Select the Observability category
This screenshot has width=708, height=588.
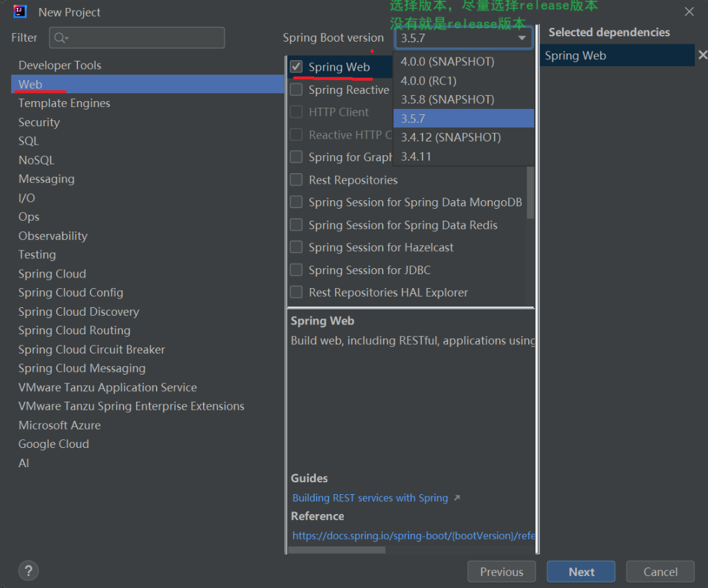147,236
